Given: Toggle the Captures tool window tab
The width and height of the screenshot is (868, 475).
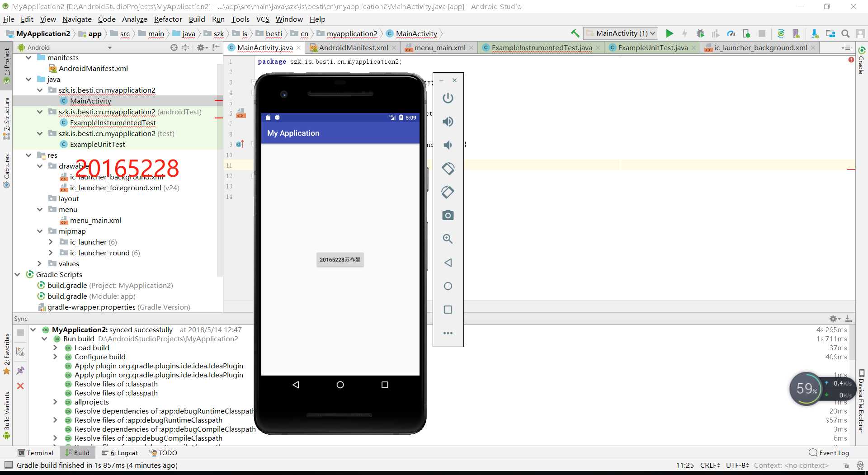Looking at the screenshot, I should [x=6, y=171].
